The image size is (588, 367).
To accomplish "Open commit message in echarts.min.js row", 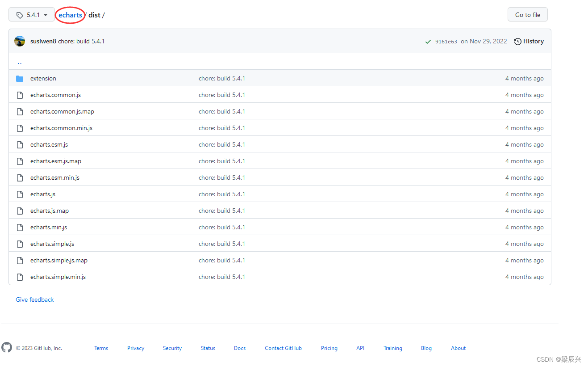I will pyautogui.click(x=222, y=227).
